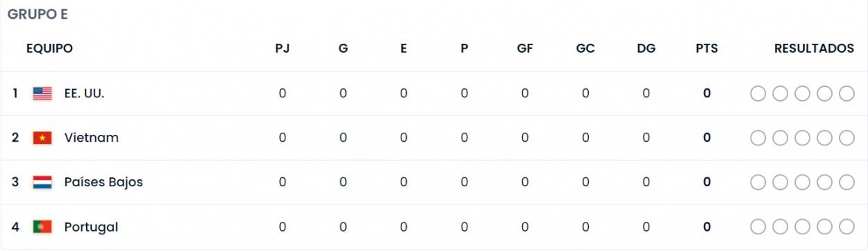Click the Vietnam flag icon
The image size is (868, 251).
[42, 138]
